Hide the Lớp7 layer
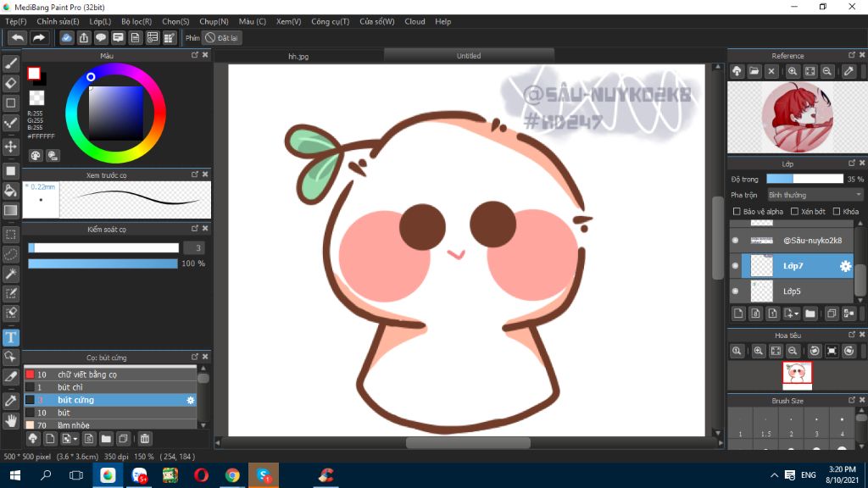 pos(735,266)
